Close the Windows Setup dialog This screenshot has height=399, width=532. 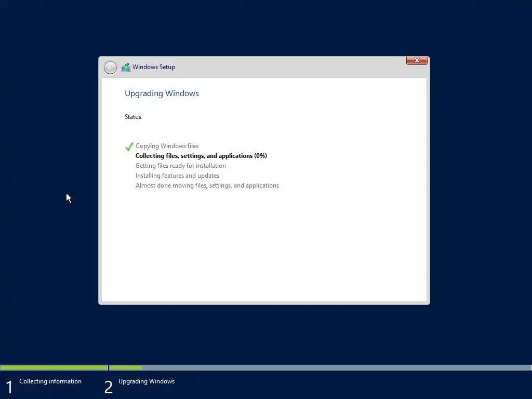pos(417,60)
